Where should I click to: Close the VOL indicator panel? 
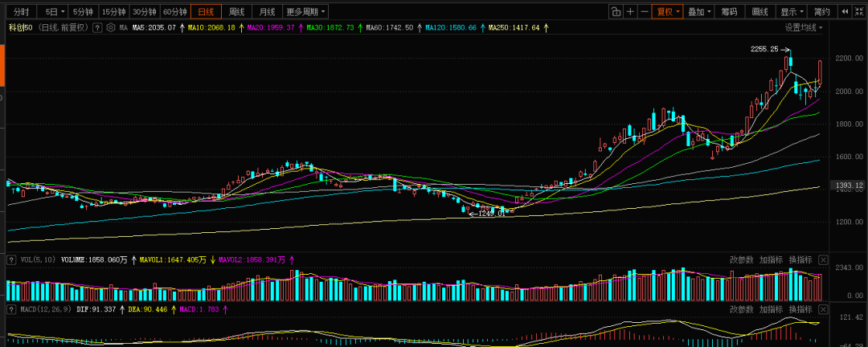pyautogui.click(x=823, y=259)
